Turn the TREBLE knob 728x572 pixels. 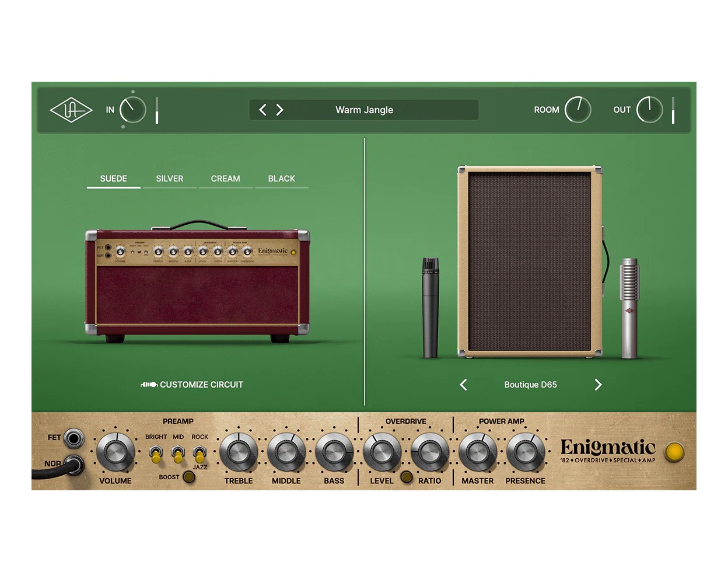(x=239, y=453)
